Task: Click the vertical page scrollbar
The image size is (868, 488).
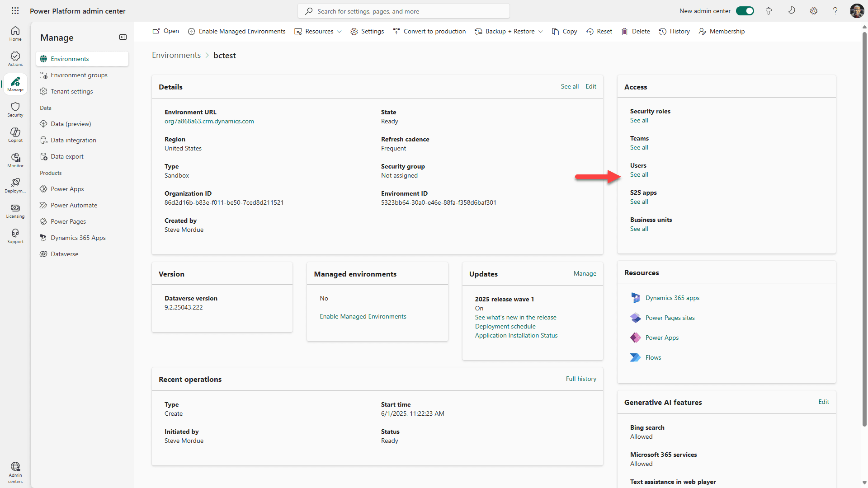Action: click(x=864, y=226)
